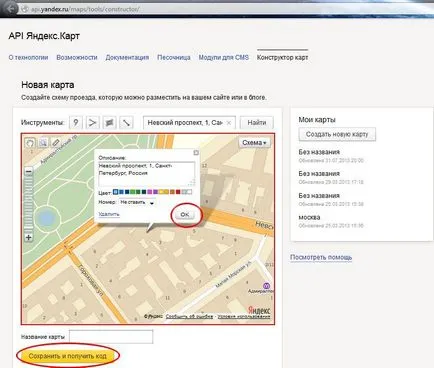The height and width of the screenshot is (368, 434).
Task: Activate the hand pan tool on map
Action: click(x=30, y=143)
